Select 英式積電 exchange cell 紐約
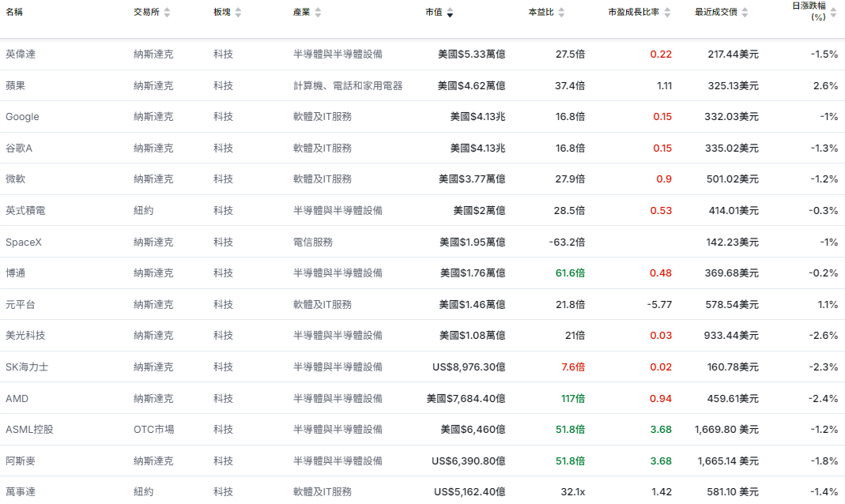This screenshot has width=845, height=504. coord(143,211)
